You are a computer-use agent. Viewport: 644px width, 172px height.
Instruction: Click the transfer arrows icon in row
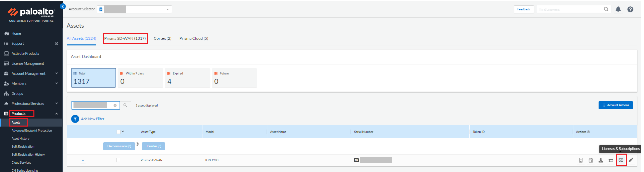coord(611,160)
